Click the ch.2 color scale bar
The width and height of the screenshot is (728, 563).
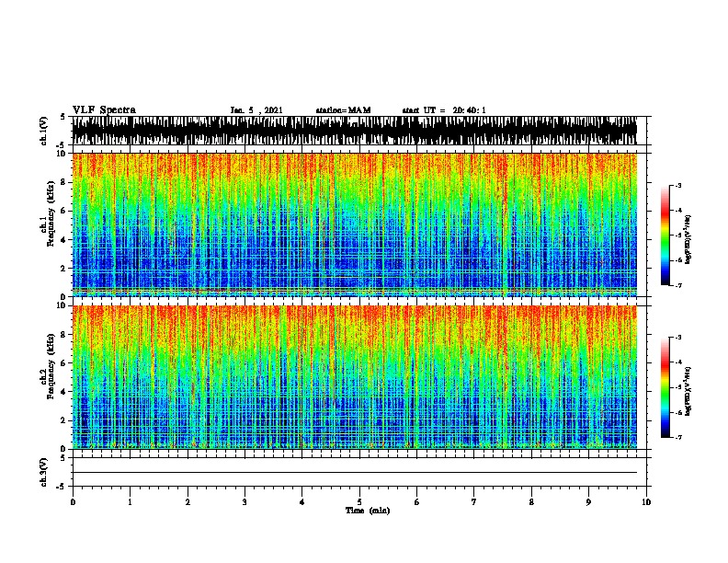pos(665,387)
